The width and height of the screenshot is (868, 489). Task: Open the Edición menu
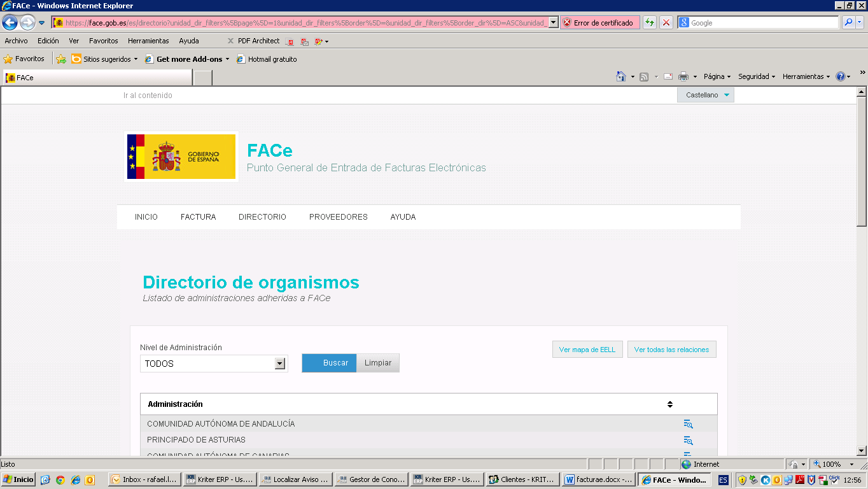(48, 41)
